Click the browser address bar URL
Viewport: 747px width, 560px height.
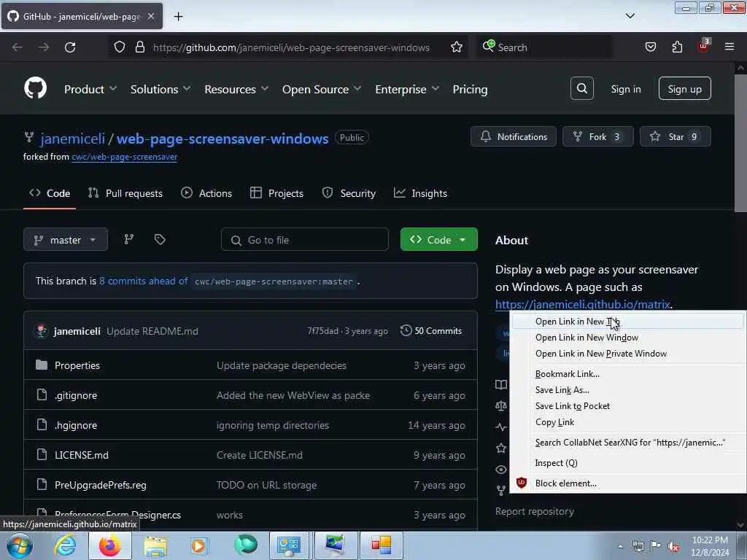coord(291,47)
